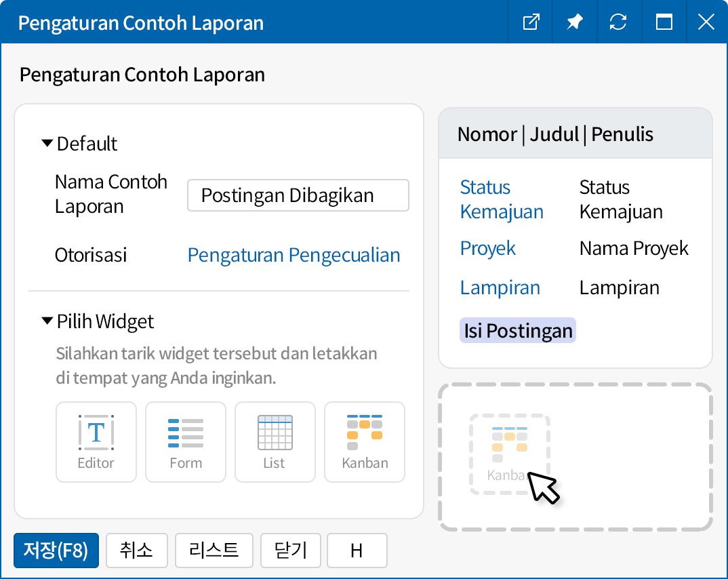The height and width of the screenshot is (579, 728).
Task: Click the 리스트 list button
Action: click(x=214, y=550)
